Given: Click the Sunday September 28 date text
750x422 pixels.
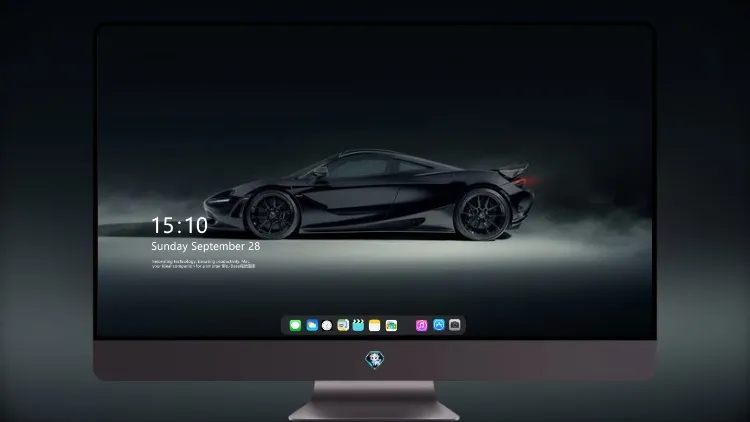Looking at the screenshot, I should 206,246.
